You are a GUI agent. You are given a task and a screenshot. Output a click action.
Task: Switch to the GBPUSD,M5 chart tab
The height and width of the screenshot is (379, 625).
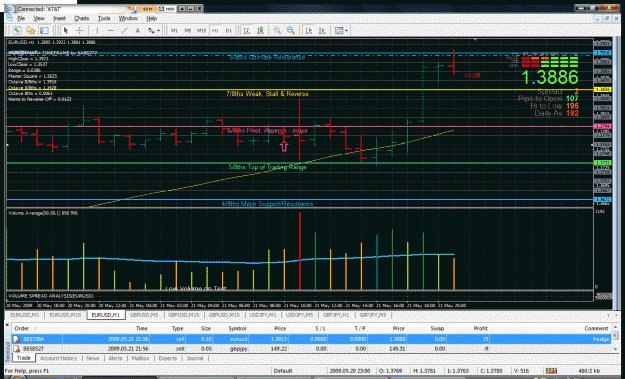144,315
